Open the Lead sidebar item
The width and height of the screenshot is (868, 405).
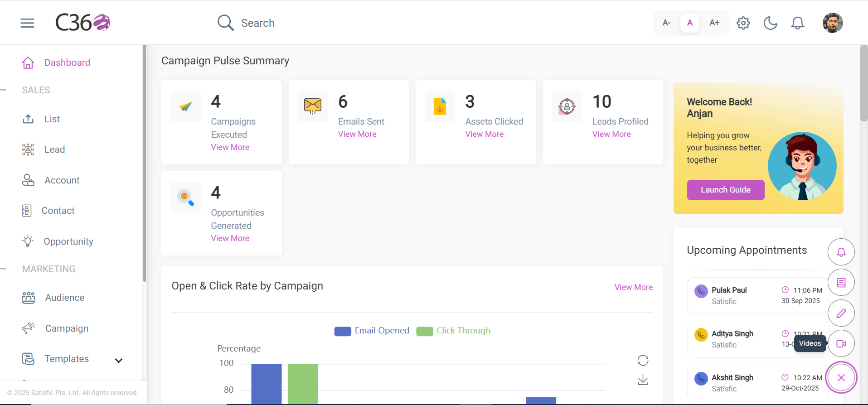coord(54,149)
